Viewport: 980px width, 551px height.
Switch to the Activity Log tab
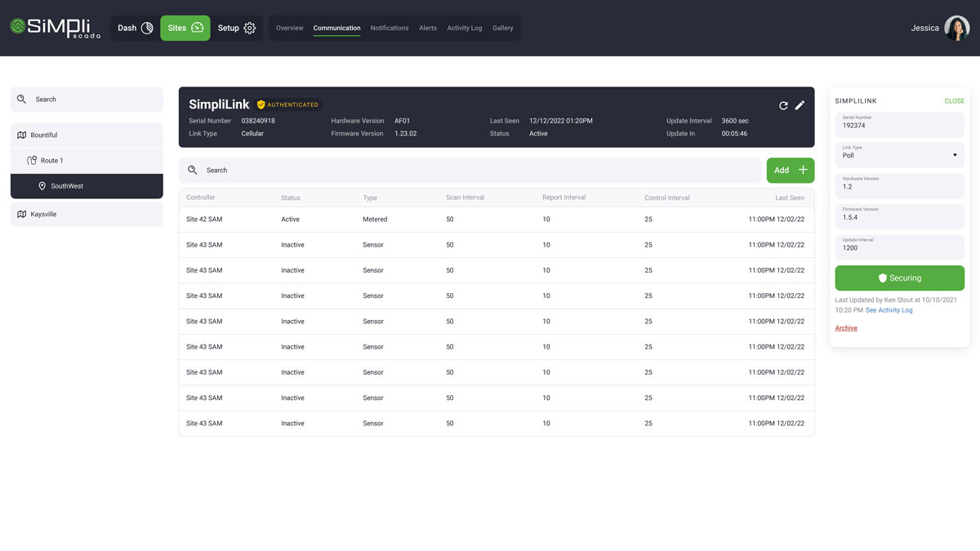(465, 28)
